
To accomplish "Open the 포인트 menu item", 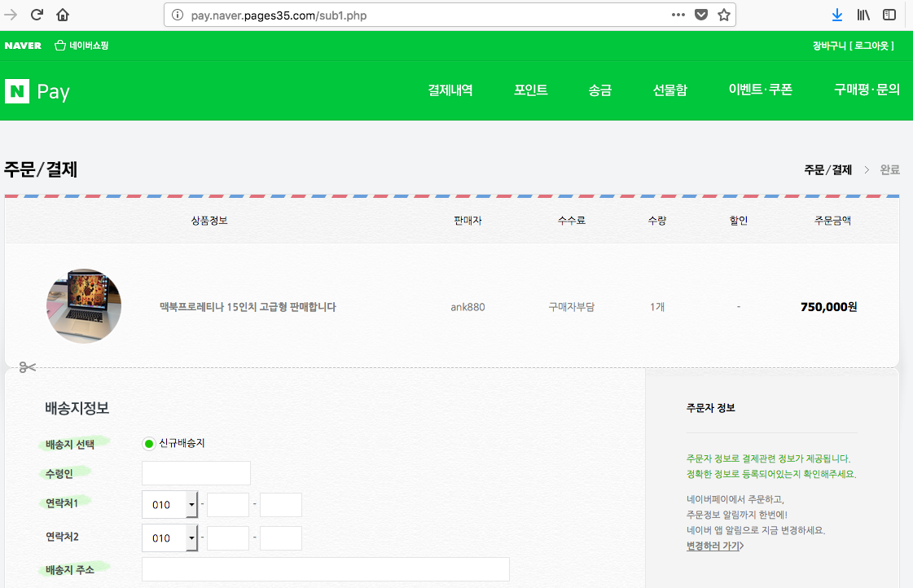I will 530,90.
